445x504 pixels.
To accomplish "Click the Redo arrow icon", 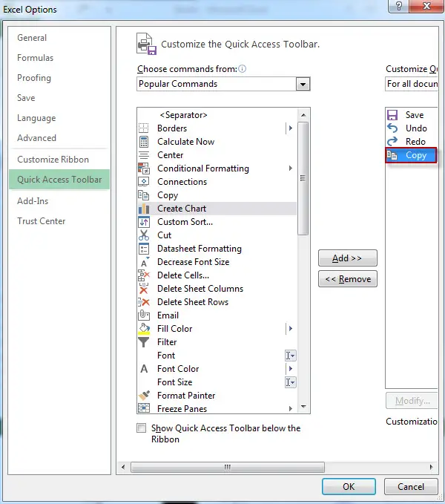I will coord(392,142).
